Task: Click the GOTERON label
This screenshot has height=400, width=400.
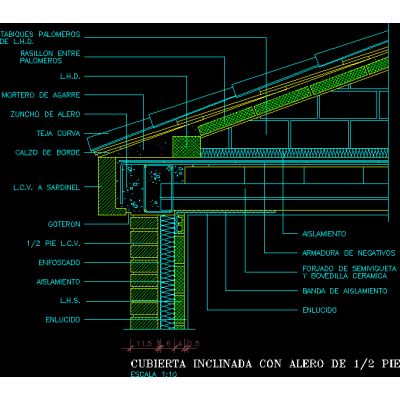Action: pos(64,224)
